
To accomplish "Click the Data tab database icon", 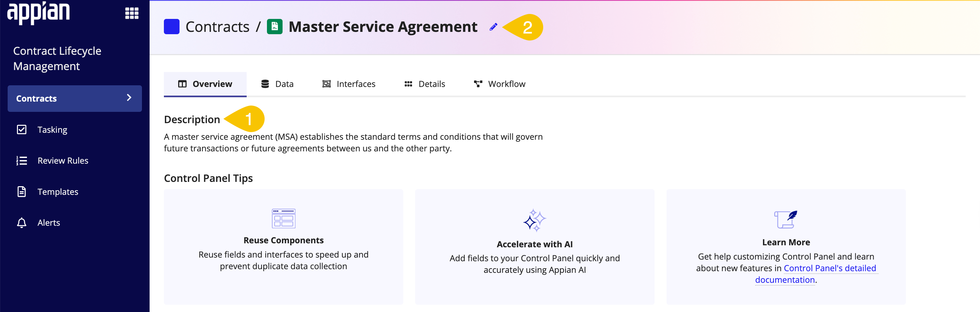I will coord(265,84).
